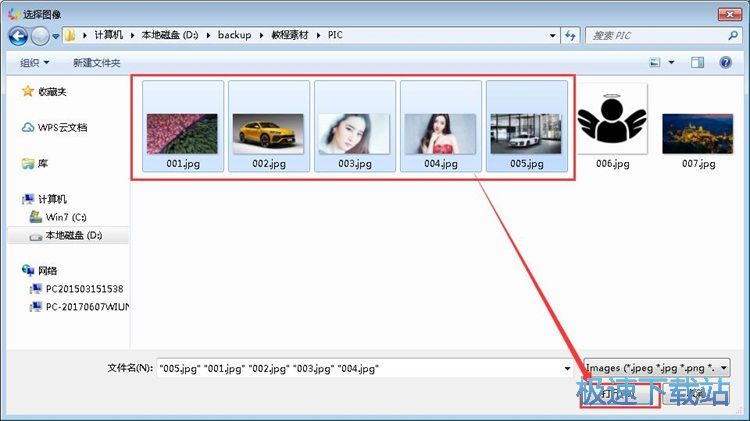The width and height of the screenshot is (750, 421).
Task: Open the file name history dropdown arrow
Action: (567, 368)
